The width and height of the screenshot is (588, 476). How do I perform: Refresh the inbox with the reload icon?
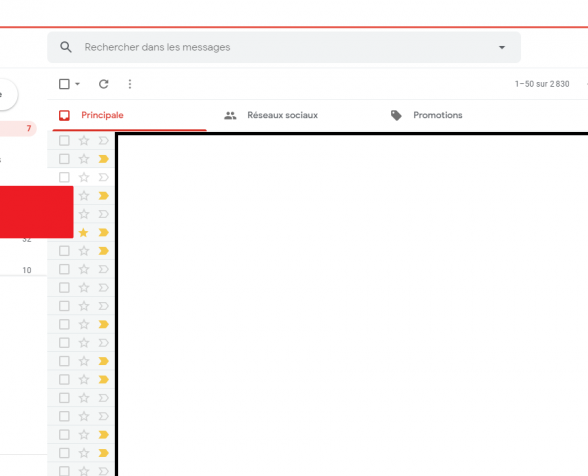click(x=104, y=84)
